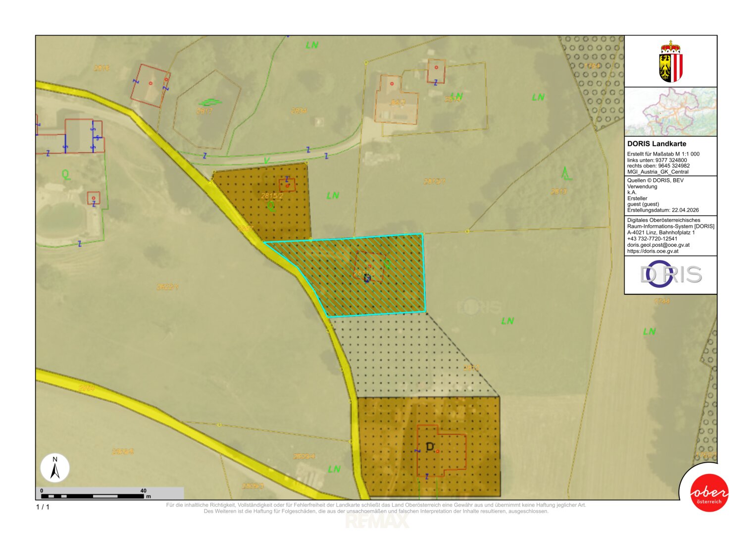
Task: Click the parcel label 2815/2
Action: coord(272,196)
